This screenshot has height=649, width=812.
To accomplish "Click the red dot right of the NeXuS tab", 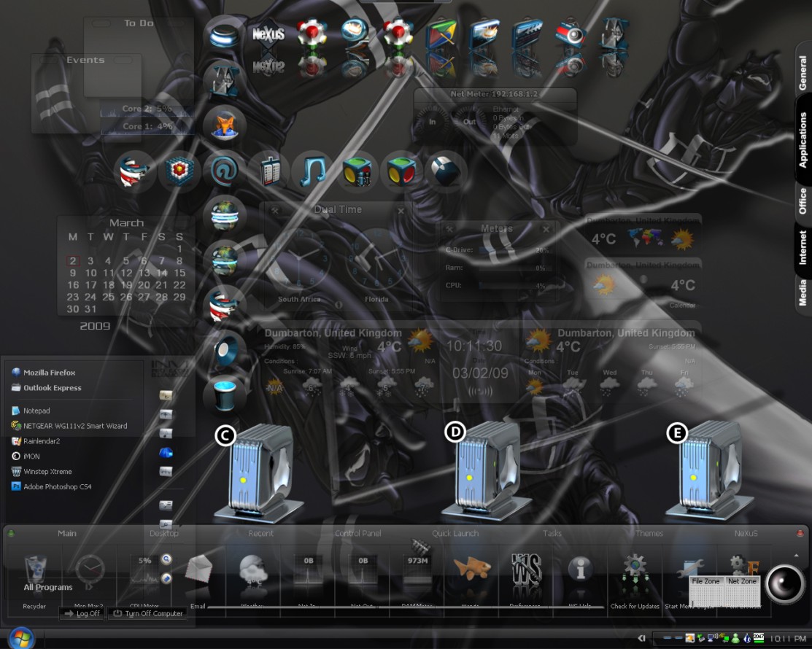I will (800, 533).
